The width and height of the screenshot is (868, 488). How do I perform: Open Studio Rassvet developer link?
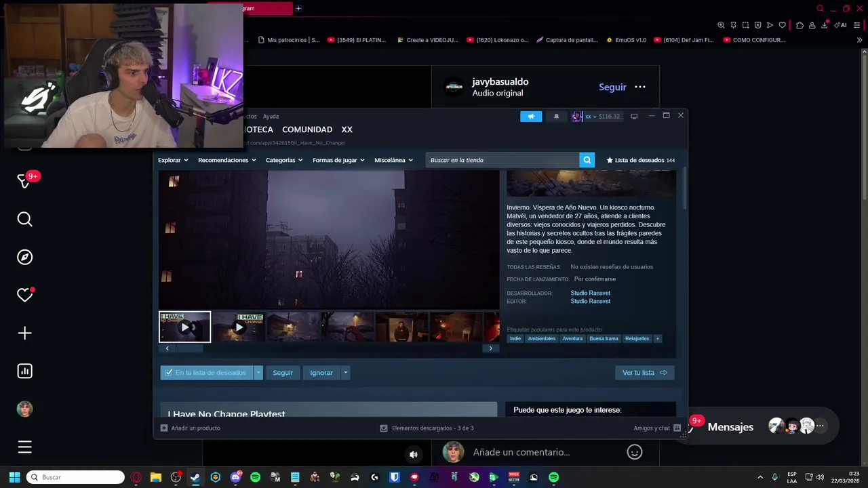click(590, 293)
